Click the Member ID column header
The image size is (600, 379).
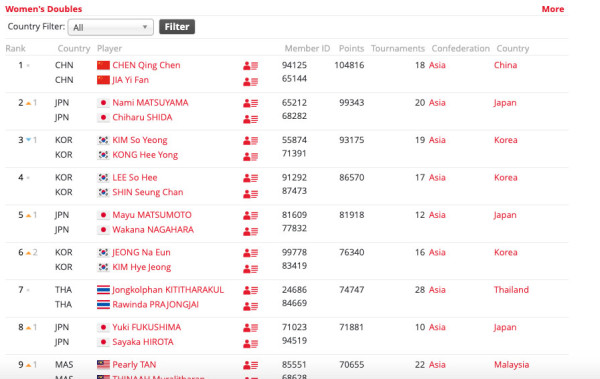(307, 49)
